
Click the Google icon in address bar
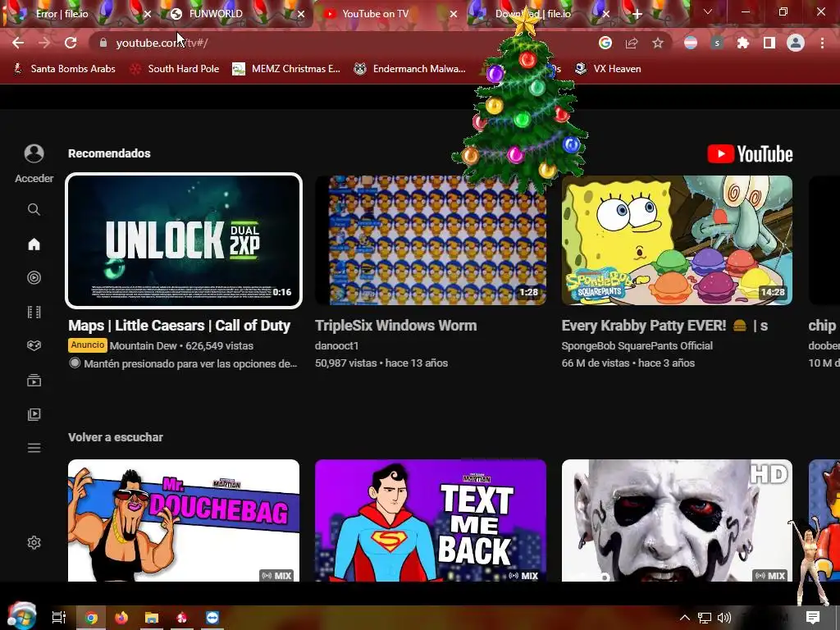click(x=605, y=43)
